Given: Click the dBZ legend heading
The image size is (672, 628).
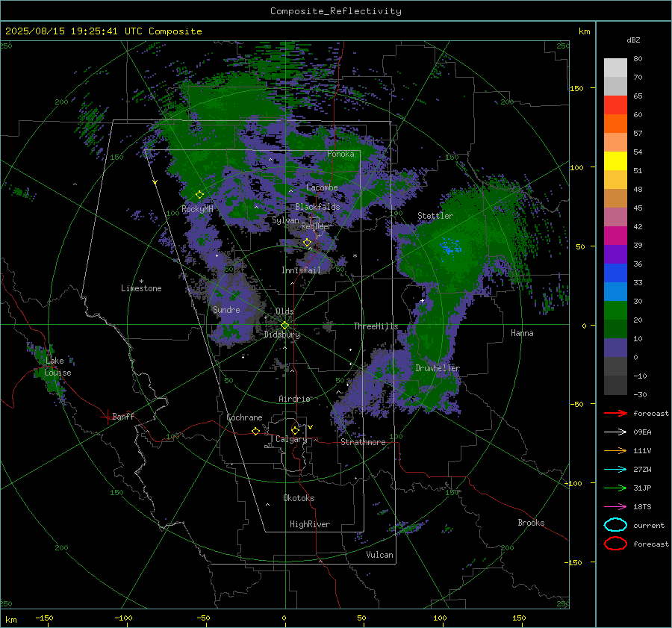Looking at the screenshot, I should click(633, 40).
